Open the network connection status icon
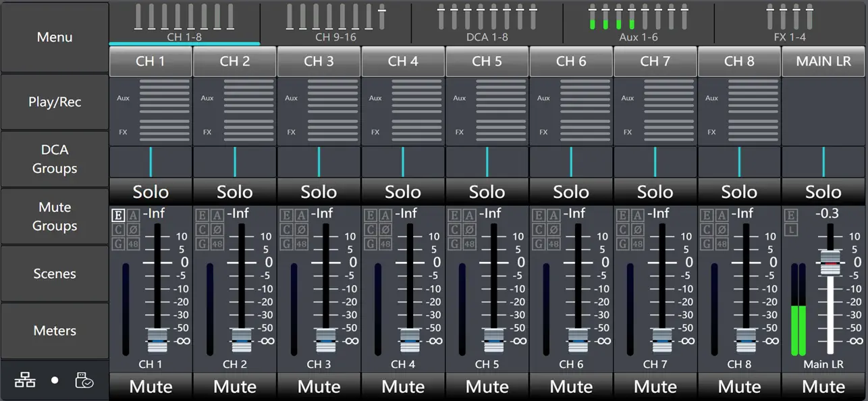 [25, 381]
